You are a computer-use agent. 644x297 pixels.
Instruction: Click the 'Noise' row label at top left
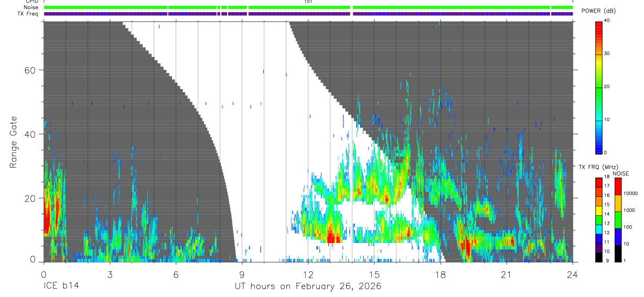coord(31,7)
